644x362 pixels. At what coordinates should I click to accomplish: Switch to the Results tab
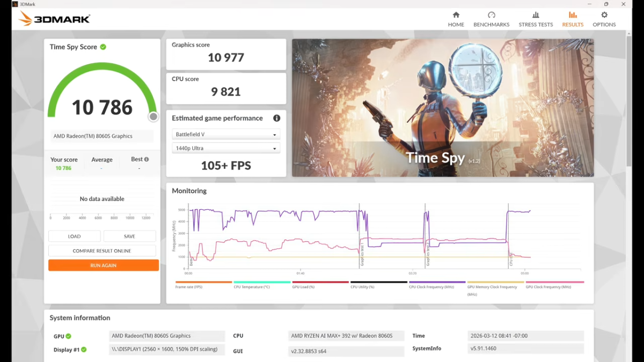pos(573,19)
